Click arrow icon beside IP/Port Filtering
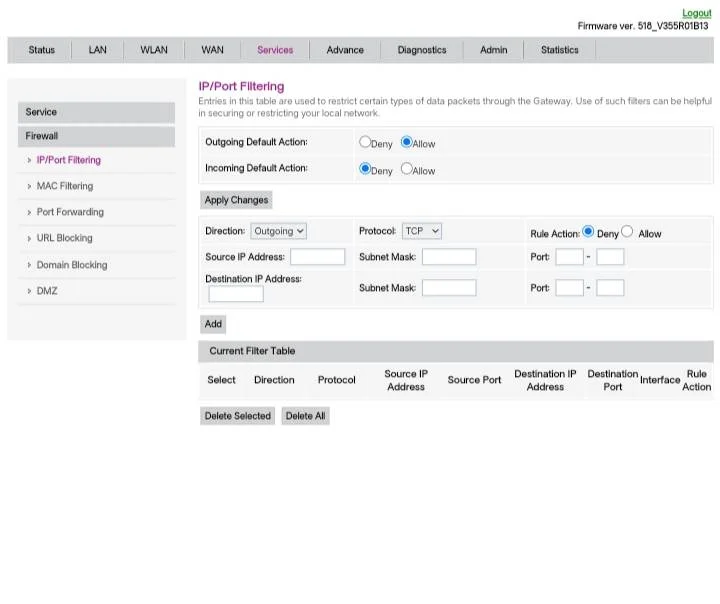Screen dimensions: 720x604 click(x=29, y=160)
